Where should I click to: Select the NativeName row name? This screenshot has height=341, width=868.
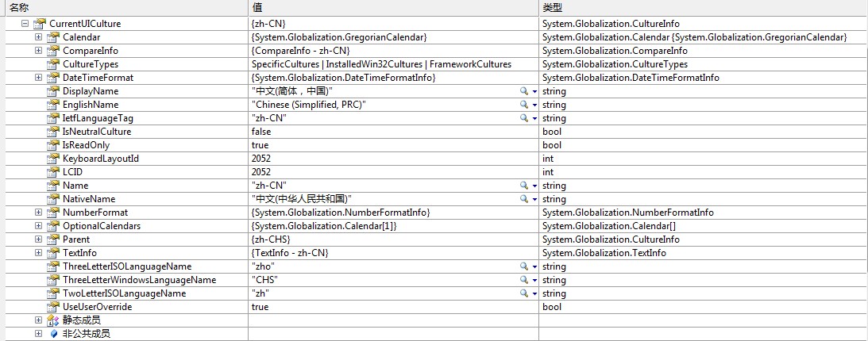click(x=89, y=199)
